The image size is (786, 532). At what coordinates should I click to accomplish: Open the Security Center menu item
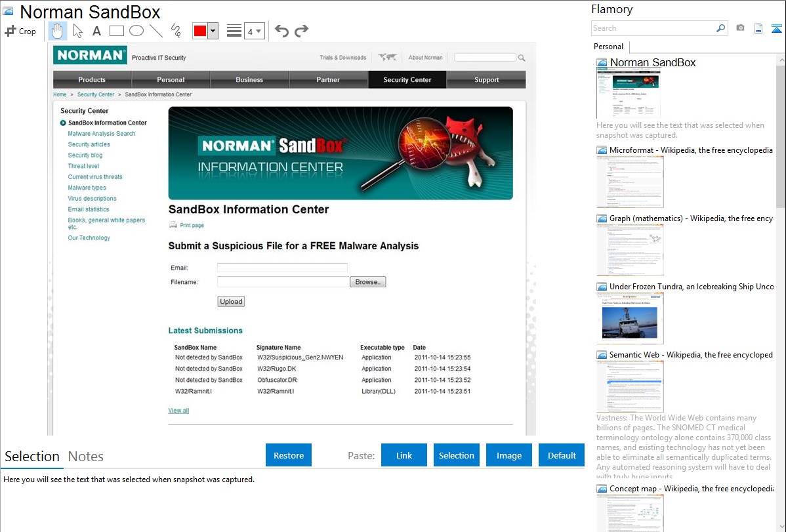407,80
